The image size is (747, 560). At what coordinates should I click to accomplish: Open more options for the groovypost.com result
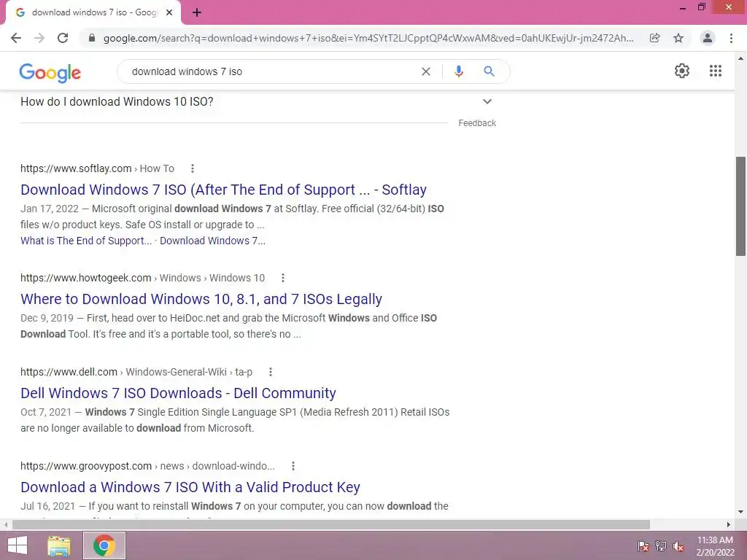(x=293, y=466)
